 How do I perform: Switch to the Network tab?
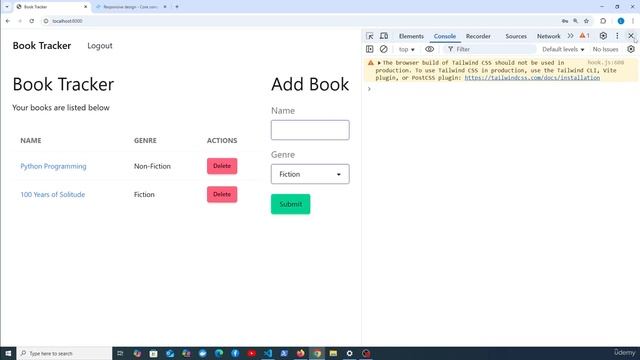pos(549,36)
